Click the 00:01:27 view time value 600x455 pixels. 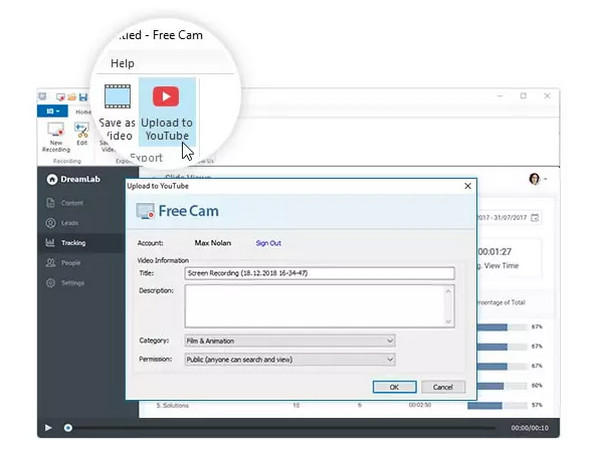pyautogui.click(x=495, y=252)
